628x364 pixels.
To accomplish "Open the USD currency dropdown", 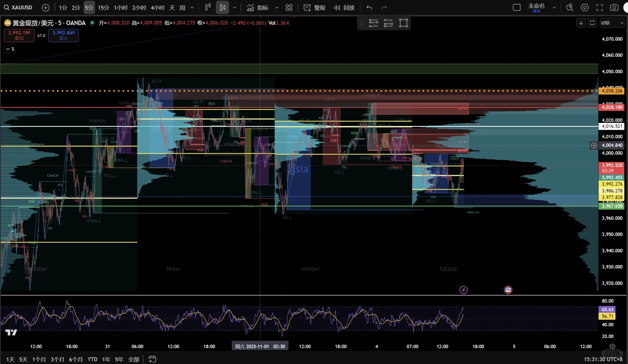I will point(612,23).
